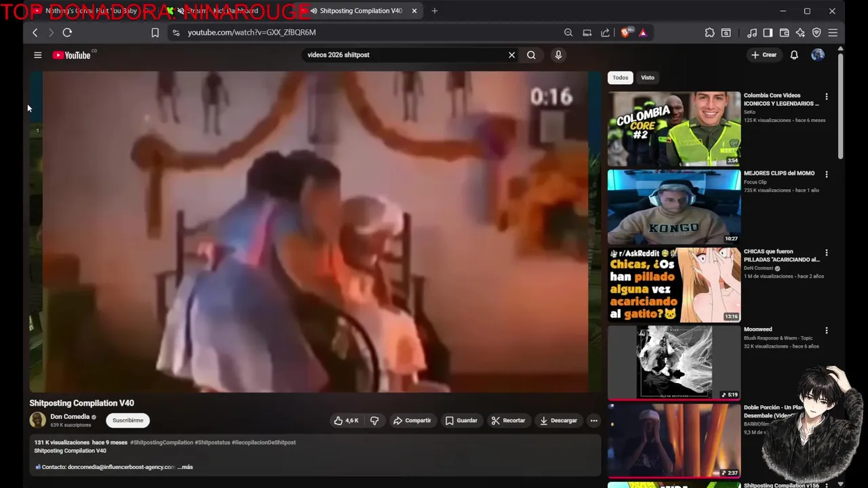
Task: Open the Crear create menu
Action: coord(764,55)
